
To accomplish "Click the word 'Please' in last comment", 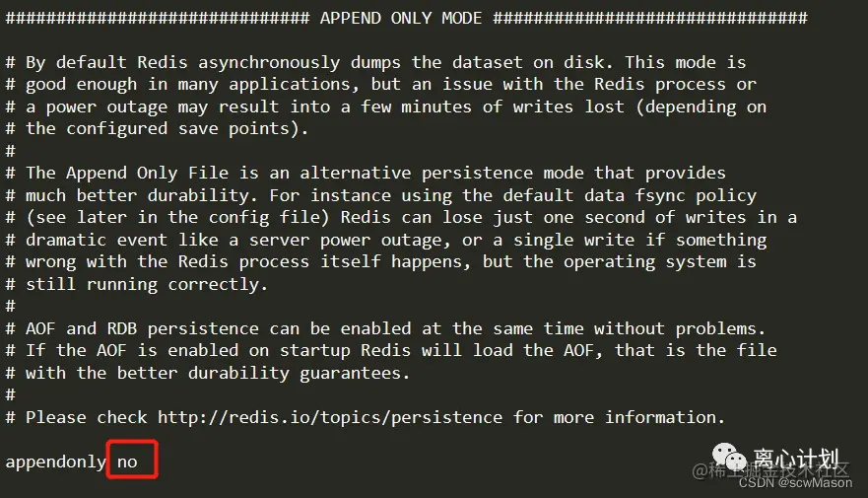I will [56, 417].
